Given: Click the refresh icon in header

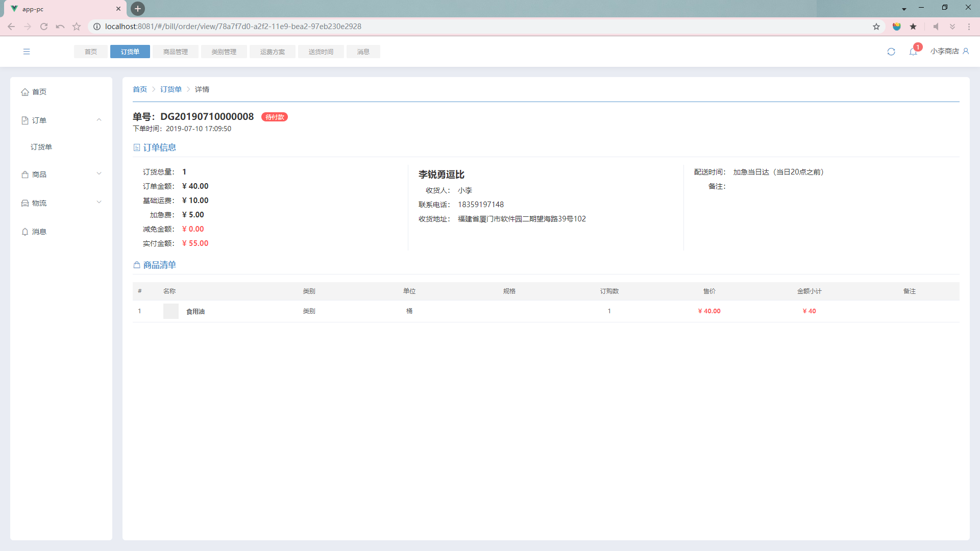Looking at the screenshot, I should click(x=891, y=52).
